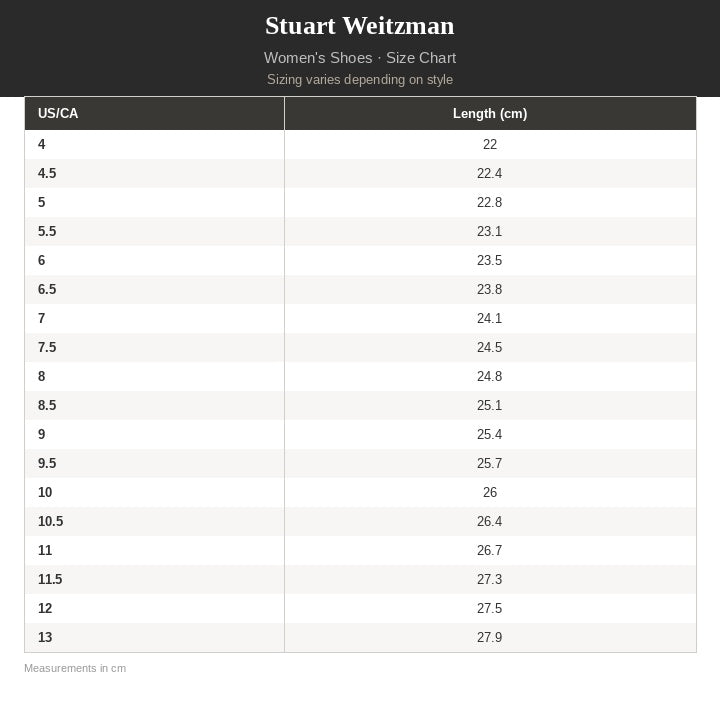Click the Length (cm) column header
Image resolution: width=720 pixels, height=720 pixels.
(490, 114)
